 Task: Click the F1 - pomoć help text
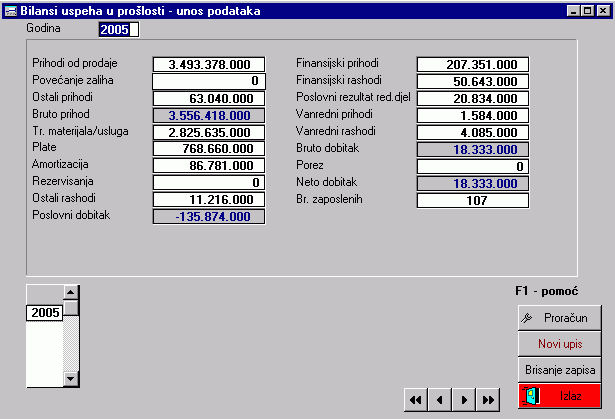click(546, 291)
